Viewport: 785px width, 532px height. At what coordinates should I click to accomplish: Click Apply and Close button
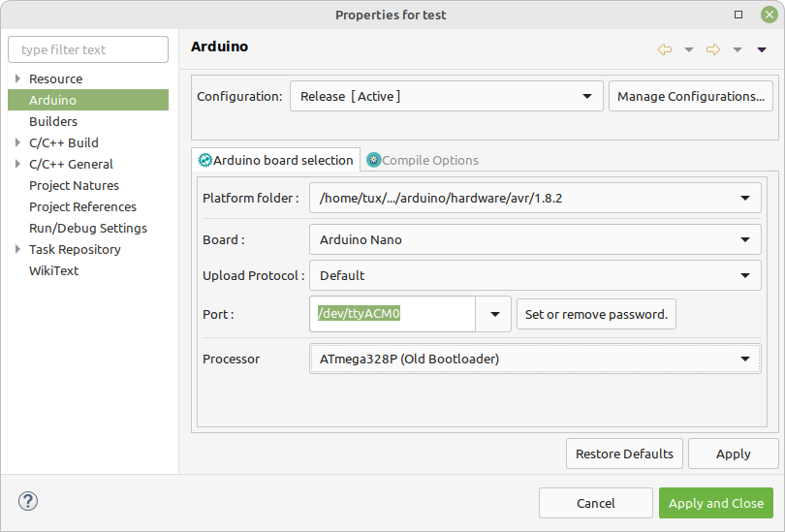(x=716, y=503)
